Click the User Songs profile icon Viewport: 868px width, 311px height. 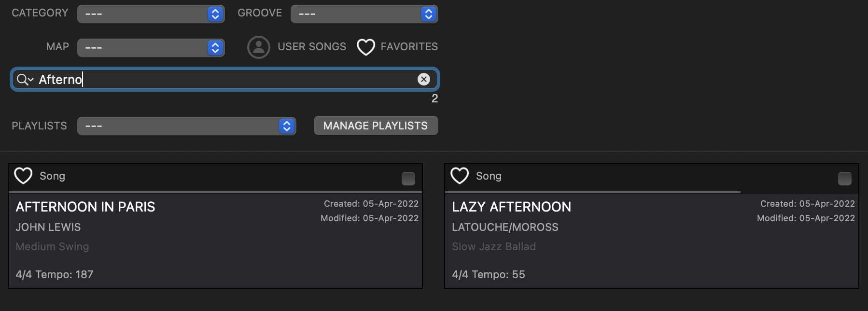259,47
